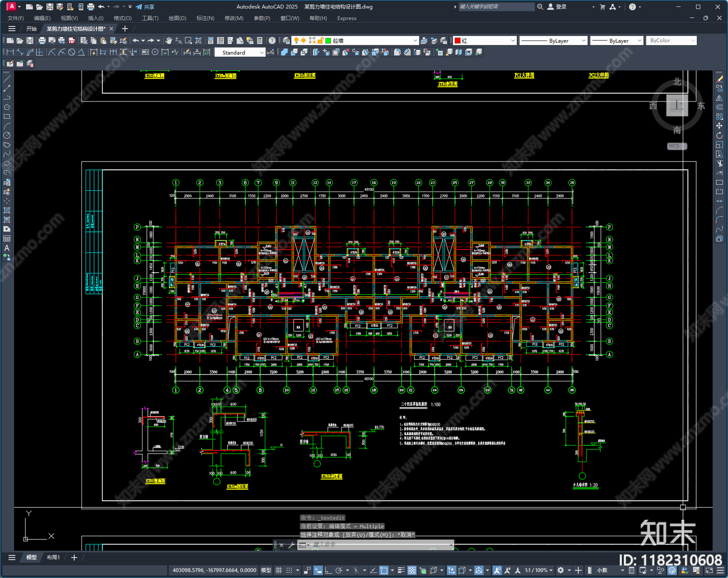Open the color dropdown showing 红
This screenshot has width=728, height=578.
point(485,41)
